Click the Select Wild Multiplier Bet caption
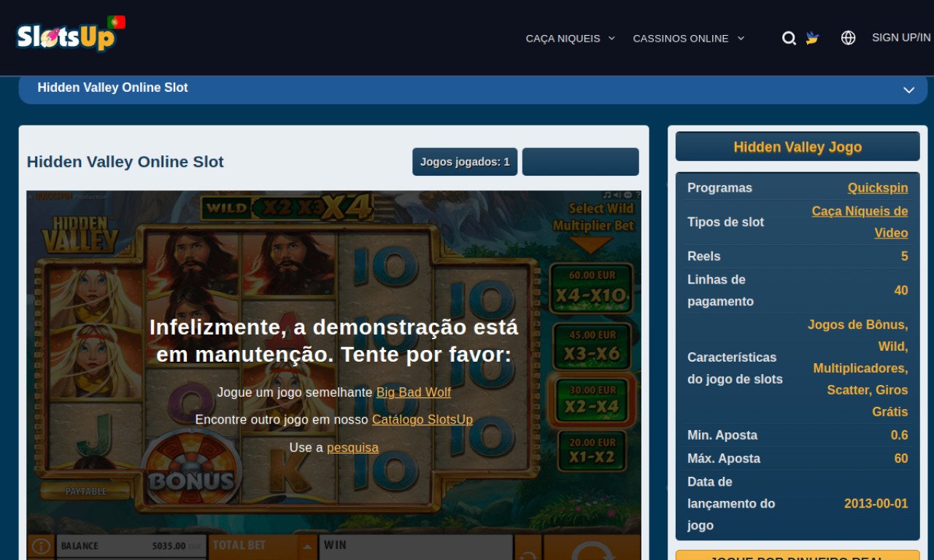The height and width of the screenshot is (560, 934). pos(593,217)
